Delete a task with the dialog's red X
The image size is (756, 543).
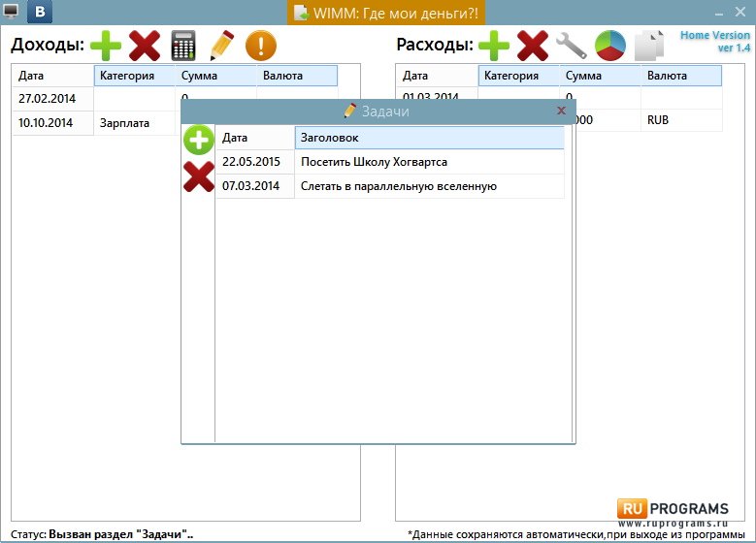(x=199, y=176)
